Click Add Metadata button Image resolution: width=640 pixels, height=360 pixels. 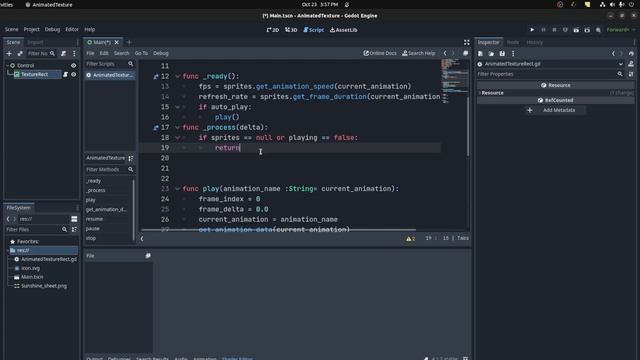click(x=556, y=110)
